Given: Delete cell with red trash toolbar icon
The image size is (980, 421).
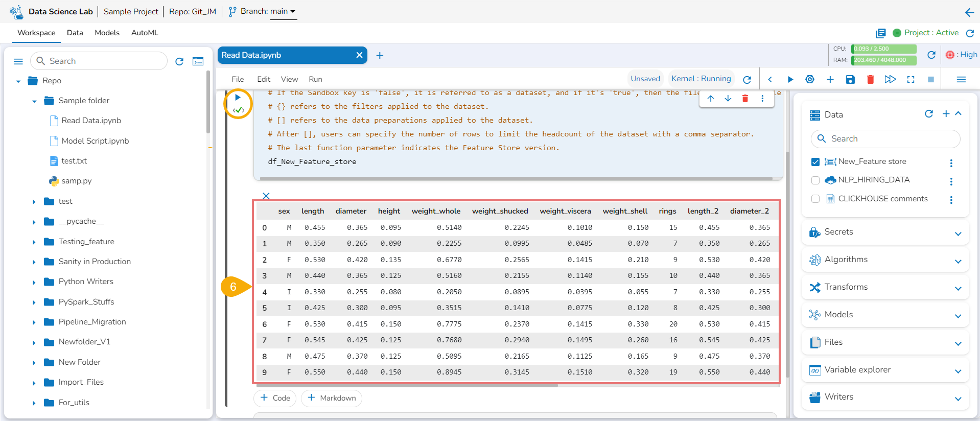Looking at the screenshot, I should 871,79.
